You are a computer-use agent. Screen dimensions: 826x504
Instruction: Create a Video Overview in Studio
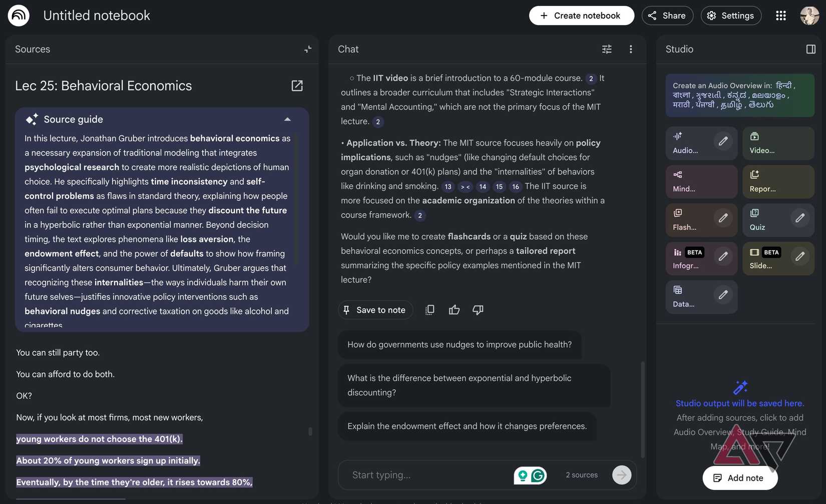coord(778,143)
